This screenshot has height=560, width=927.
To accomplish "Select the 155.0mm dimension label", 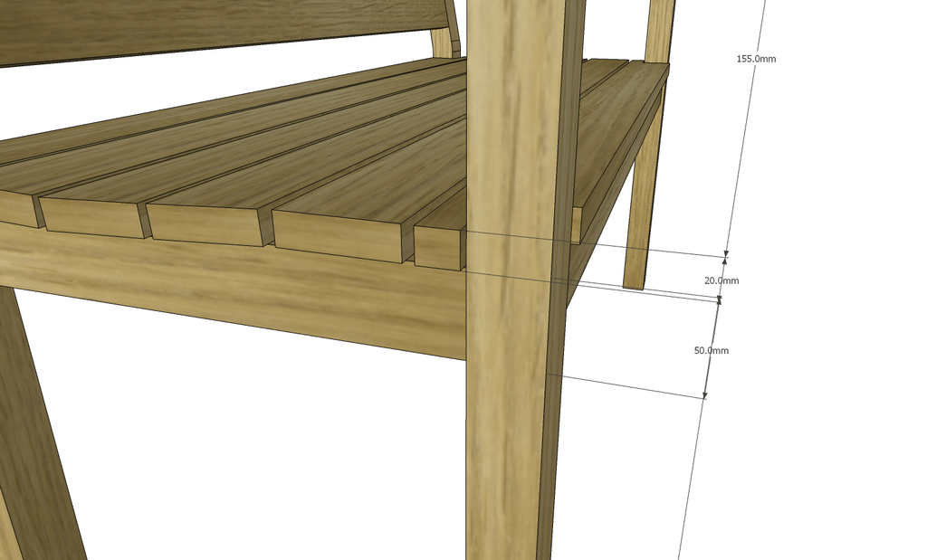I will coord(756,59).
